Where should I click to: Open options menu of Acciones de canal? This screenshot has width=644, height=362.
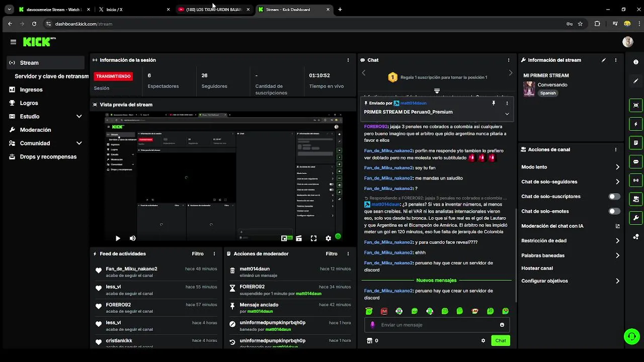616,149
